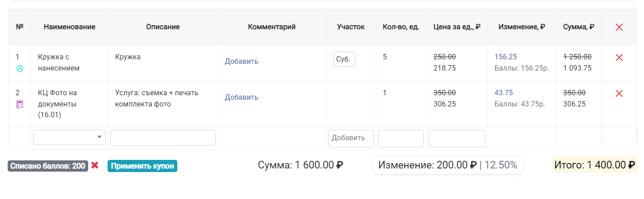Add comment to row 2 via Добавить
Image resolution: width=644 pixels, height=199 pixels.
[x=241, y=97]
